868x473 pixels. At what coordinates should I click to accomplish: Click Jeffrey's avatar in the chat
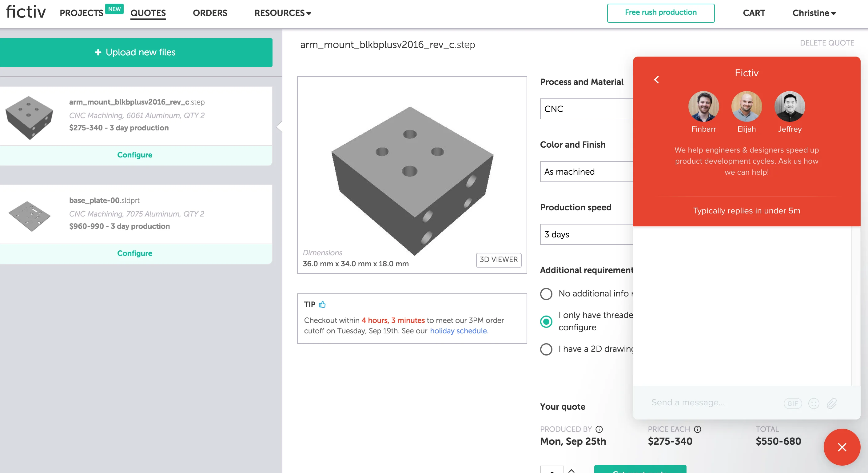point(790,106)
